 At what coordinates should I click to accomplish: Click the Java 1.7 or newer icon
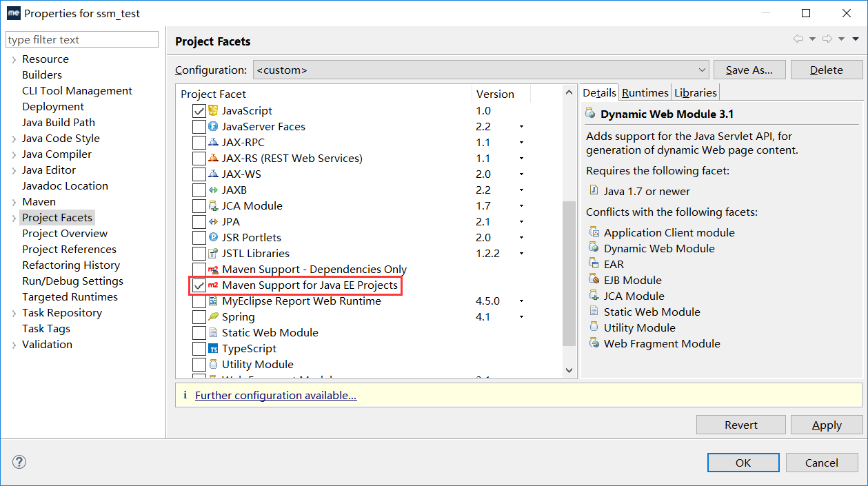click(x=594, y=191)
